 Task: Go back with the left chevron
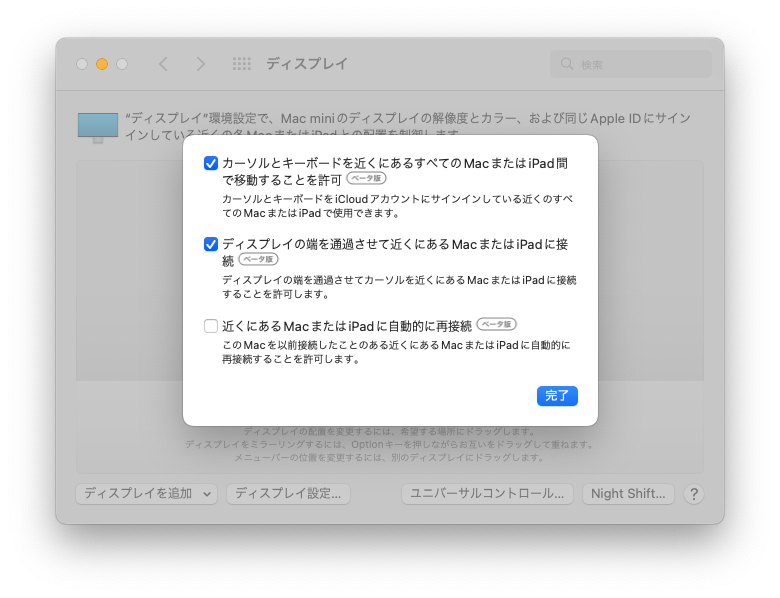pyautogui.click(x=163, y=64)
